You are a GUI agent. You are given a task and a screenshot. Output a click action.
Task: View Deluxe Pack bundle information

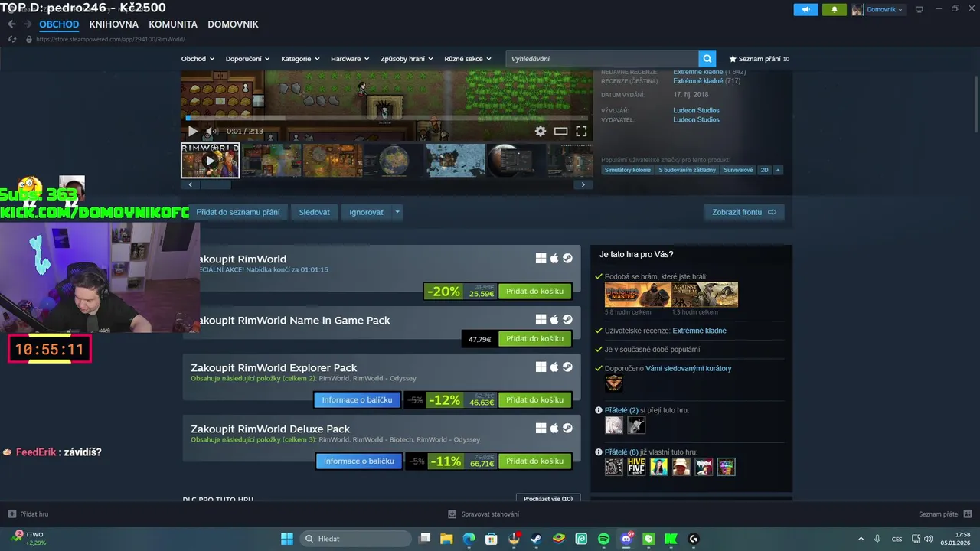[359, 461]
